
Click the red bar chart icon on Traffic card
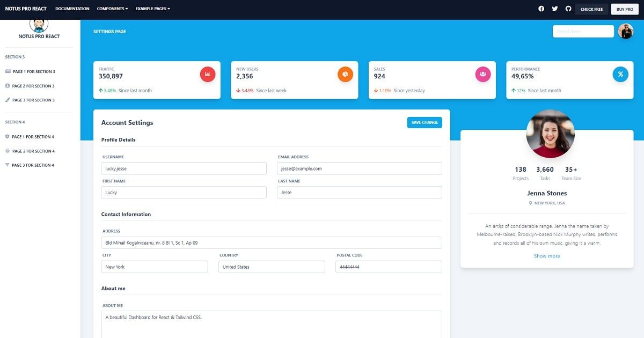(208, 74)
